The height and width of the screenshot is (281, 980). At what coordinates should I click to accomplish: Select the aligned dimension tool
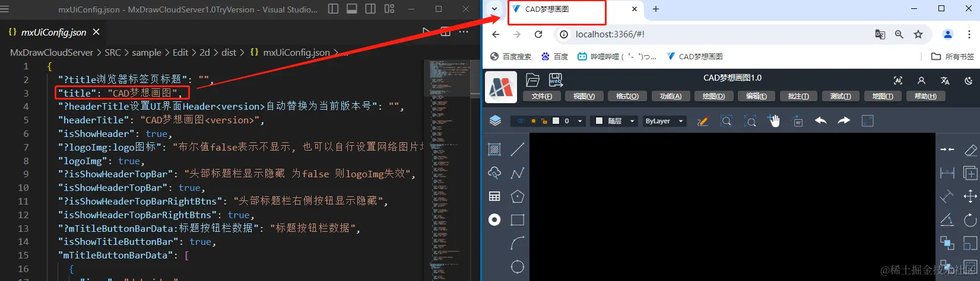click(947, 196)
